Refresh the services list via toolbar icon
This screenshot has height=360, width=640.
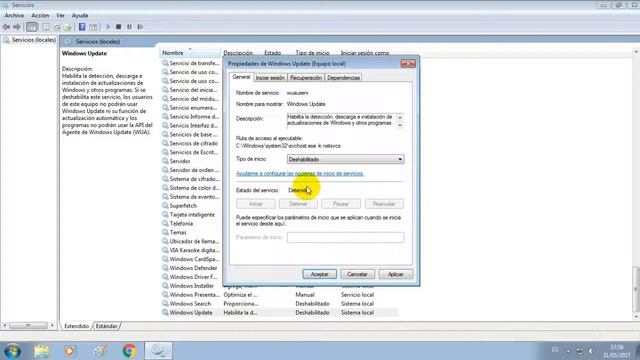tap(57, 27)
